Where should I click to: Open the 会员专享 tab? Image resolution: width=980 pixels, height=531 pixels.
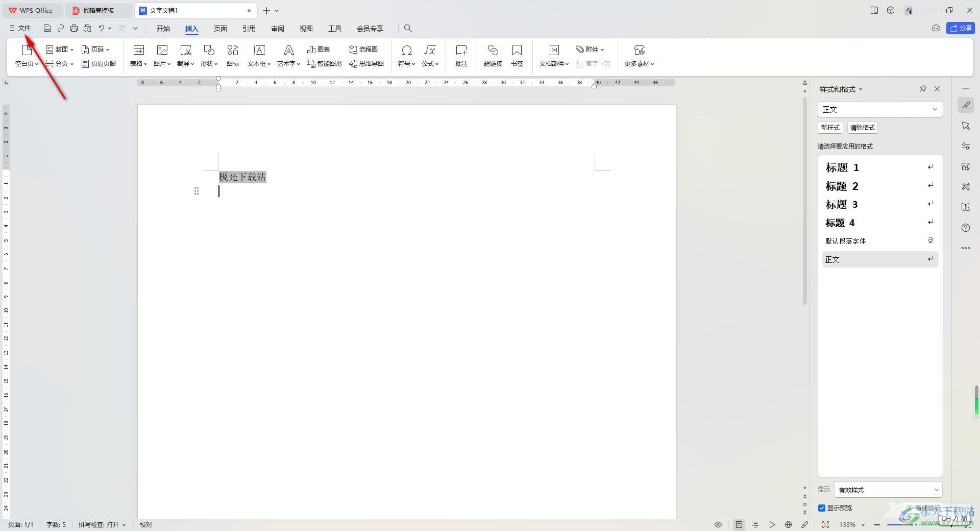point(370,29)
